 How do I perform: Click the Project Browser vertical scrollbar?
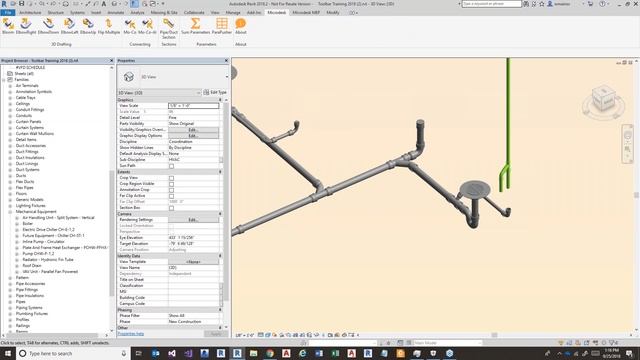(x=112, y=233)
